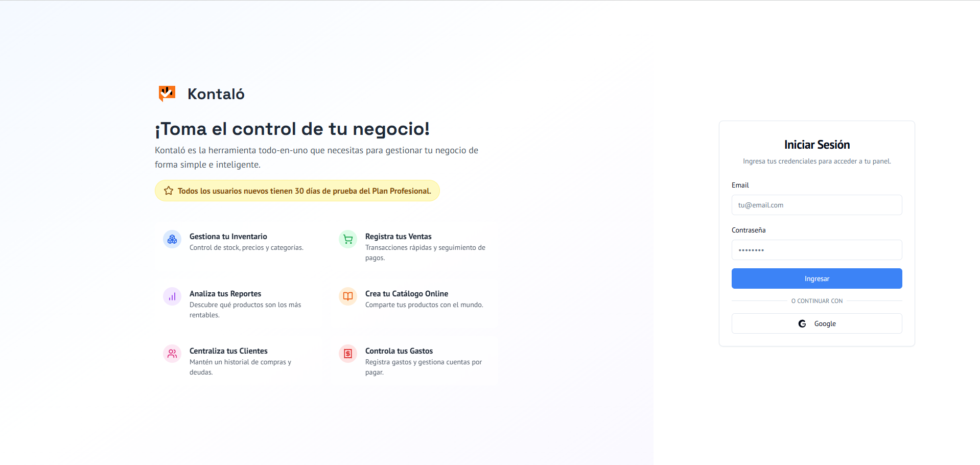The width and height of the screenshot is (980, 465).
Task: Click the Email input field
Action: (x=816, y=205)
